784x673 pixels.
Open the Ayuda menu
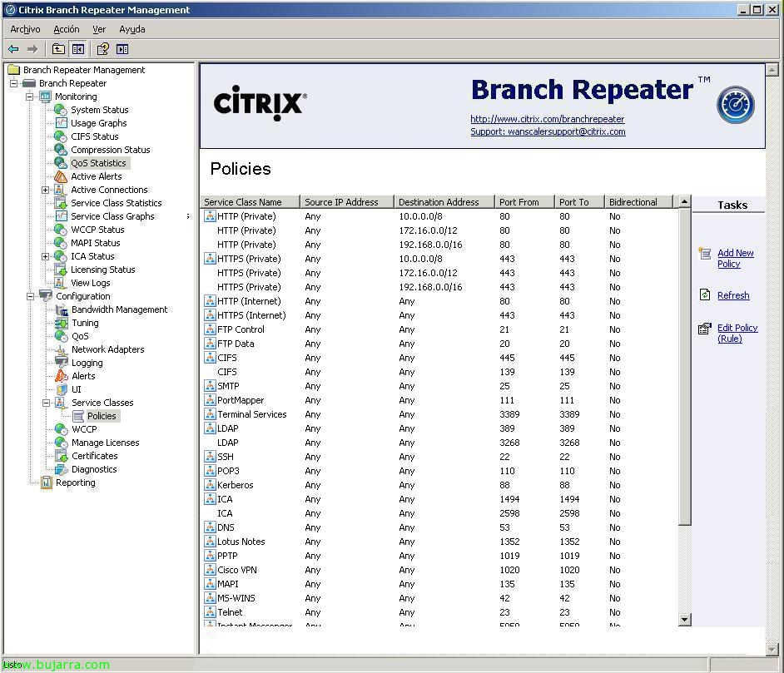click(x=132, y=29)
